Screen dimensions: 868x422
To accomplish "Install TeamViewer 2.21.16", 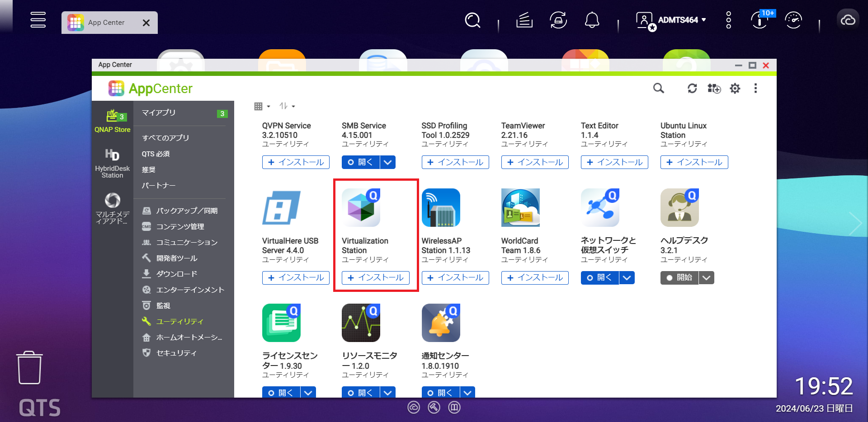I will pos(535,162).
